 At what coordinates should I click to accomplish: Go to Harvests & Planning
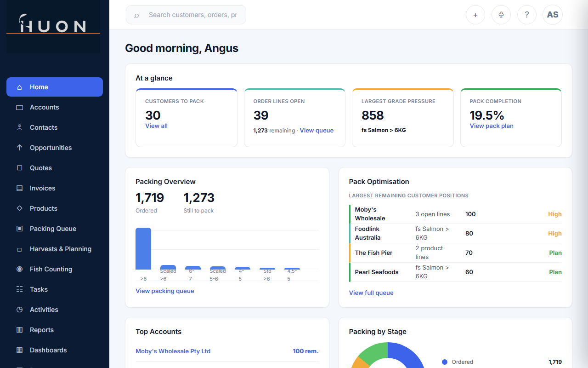[x=55, y=249]
